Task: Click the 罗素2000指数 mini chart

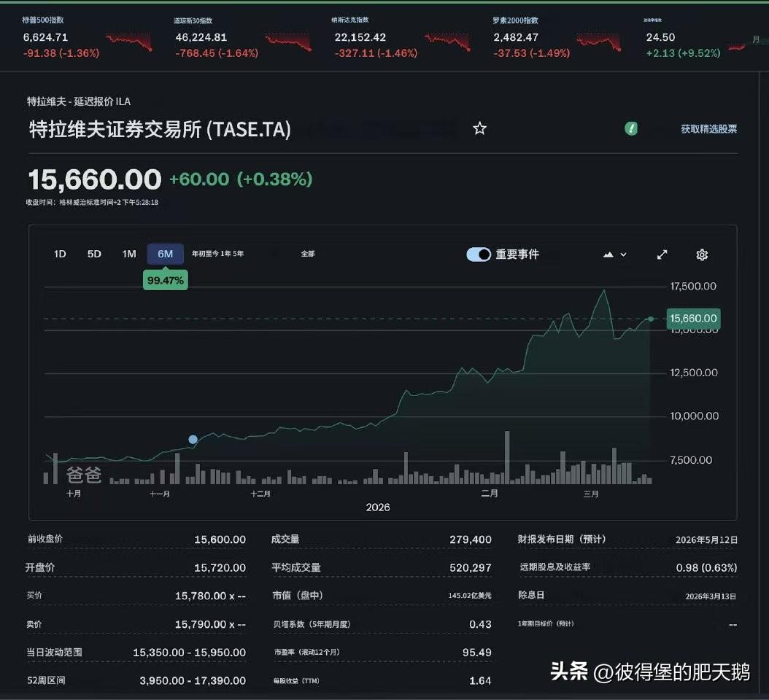Action: 598,42
